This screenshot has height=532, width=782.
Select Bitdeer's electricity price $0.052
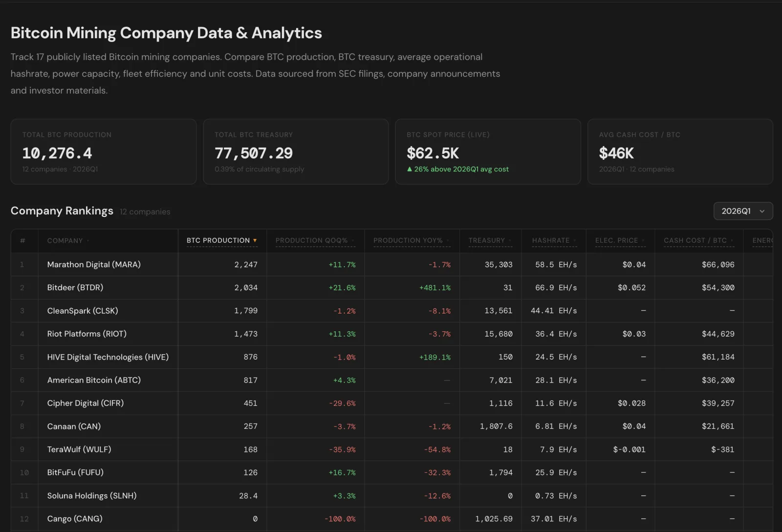point(631,288)
